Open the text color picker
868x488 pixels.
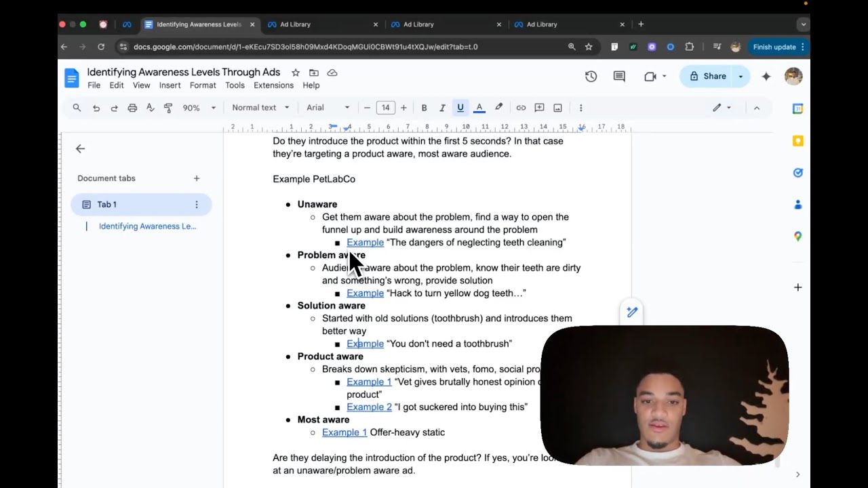479,108
